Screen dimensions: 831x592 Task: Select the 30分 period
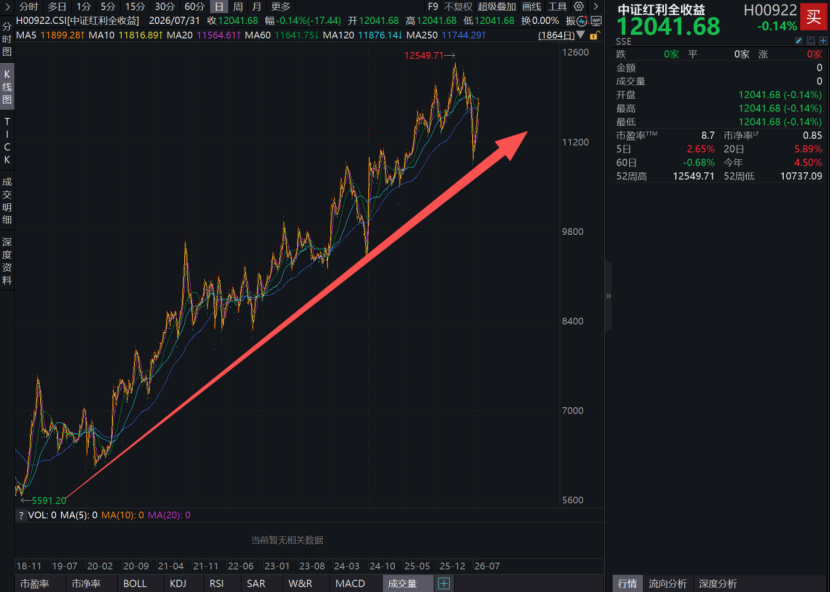pyautogui.click(x=164, y=6)
